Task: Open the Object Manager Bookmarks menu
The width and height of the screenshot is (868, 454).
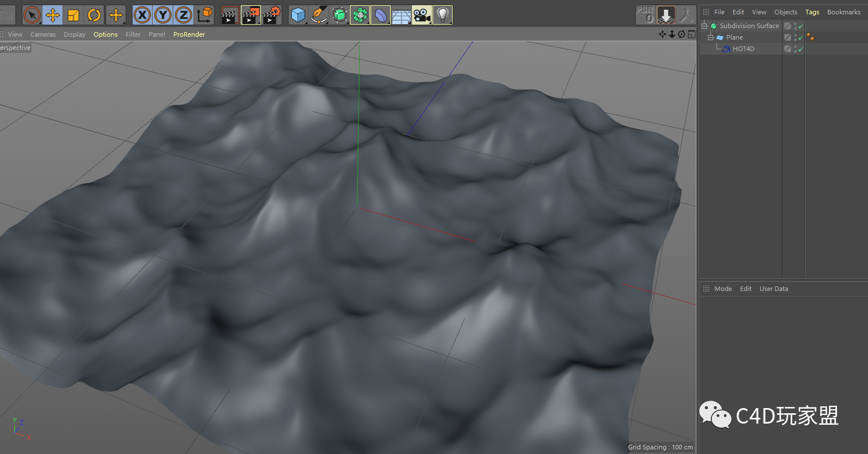Action: click(x=844, y=12)
